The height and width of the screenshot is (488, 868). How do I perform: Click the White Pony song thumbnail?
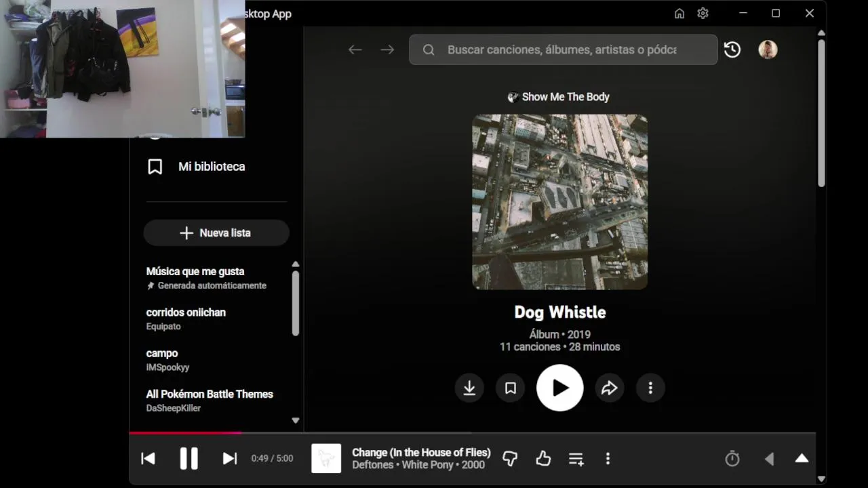(326, 458)
